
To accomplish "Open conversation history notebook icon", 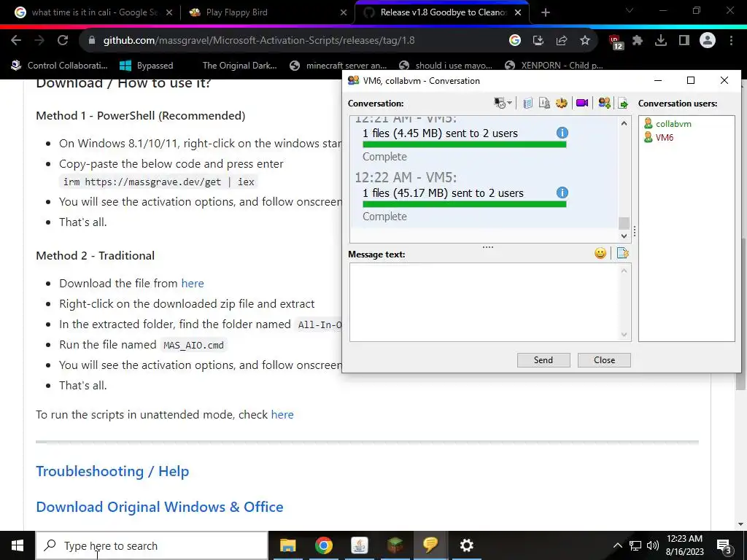I will 527,103.
